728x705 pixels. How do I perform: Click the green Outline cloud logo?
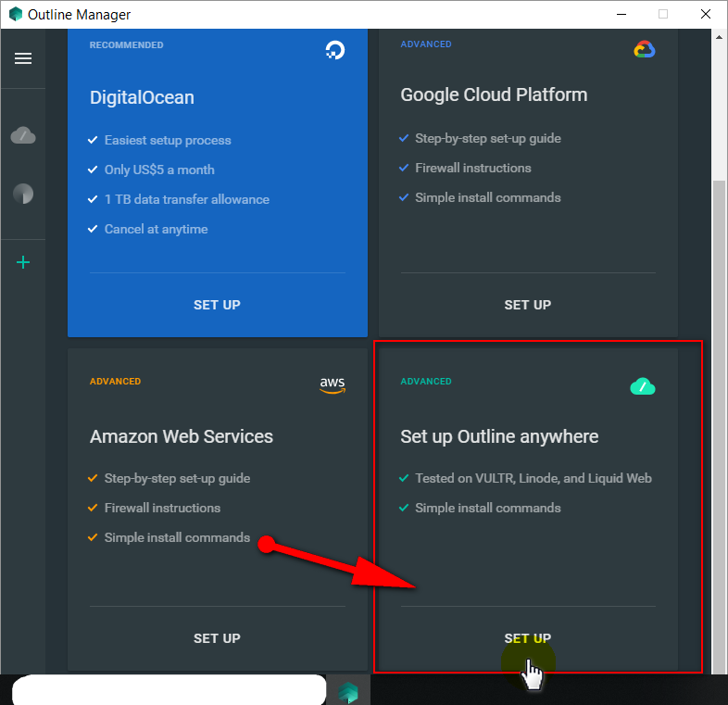643,386
